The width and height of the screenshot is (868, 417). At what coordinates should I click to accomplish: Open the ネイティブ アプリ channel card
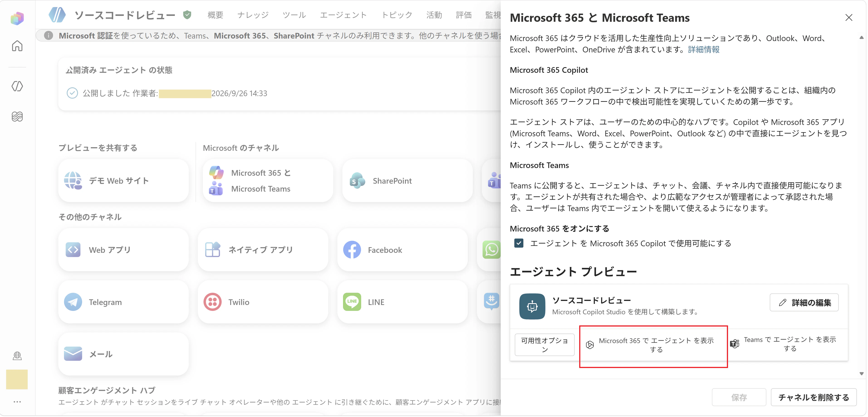(263, 250)
